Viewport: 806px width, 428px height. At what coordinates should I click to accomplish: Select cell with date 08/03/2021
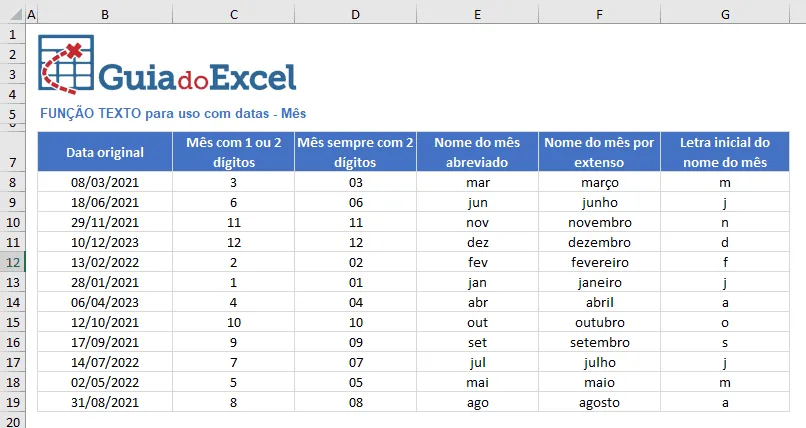coord(105,182)
